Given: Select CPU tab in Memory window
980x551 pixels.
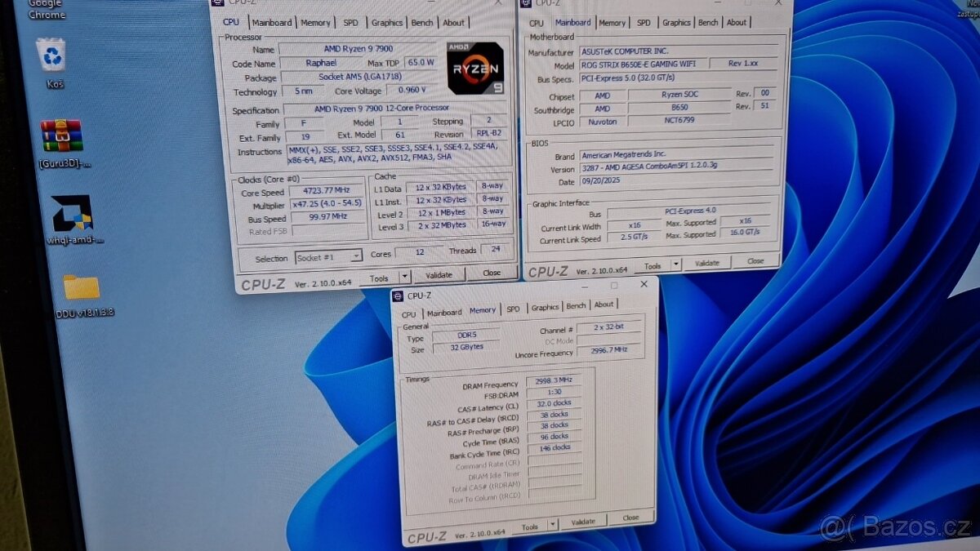Looking at the screenshot, I should click(x=408, y=313).
